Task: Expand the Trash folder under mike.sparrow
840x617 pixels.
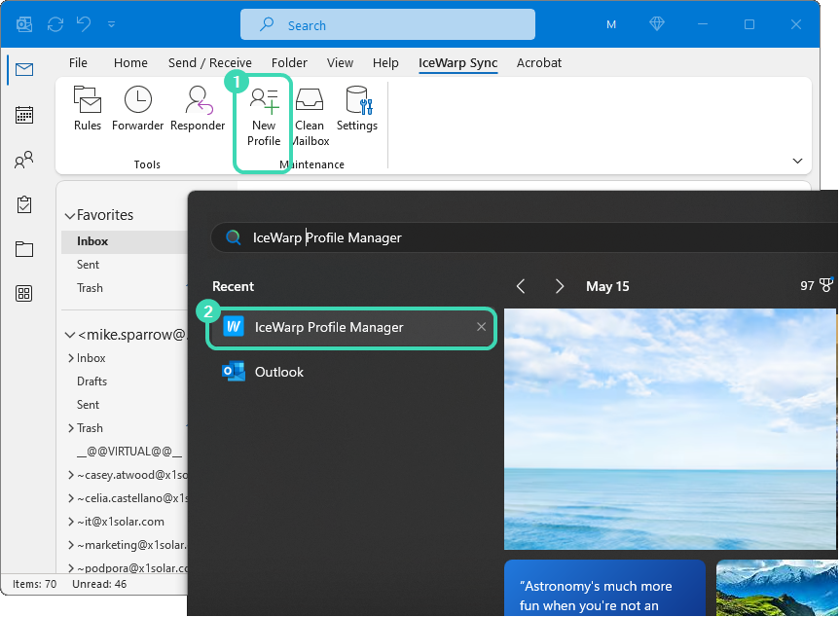Action: pyautogui.click(x=73, y=427)
